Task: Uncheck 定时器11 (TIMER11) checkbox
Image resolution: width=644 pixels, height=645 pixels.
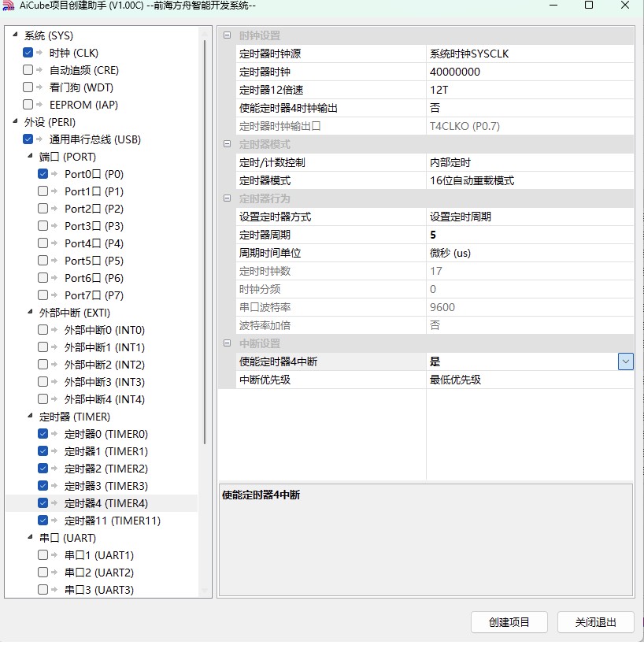Action: click(43, 521)
